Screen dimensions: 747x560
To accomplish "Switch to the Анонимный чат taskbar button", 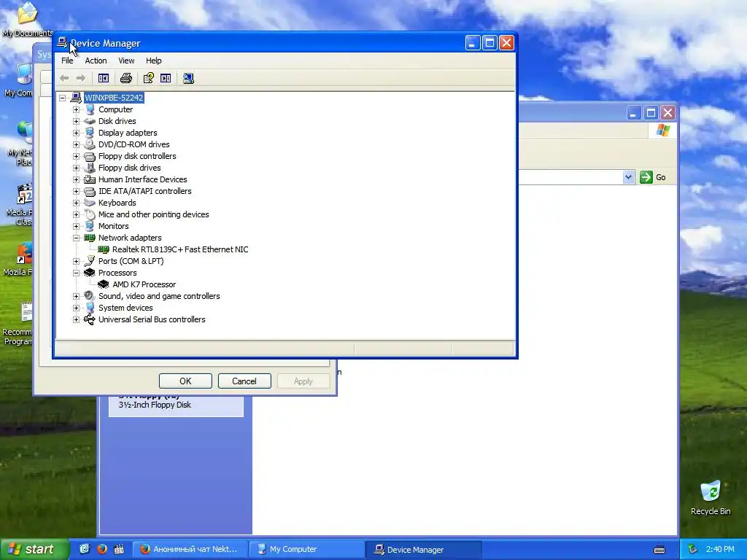I will (x=190, y=549).
